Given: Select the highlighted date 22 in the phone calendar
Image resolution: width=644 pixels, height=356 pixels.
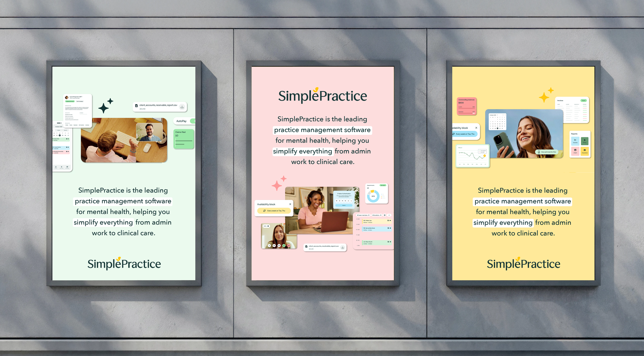Looking at the screenshot, I should coord(60,135).
